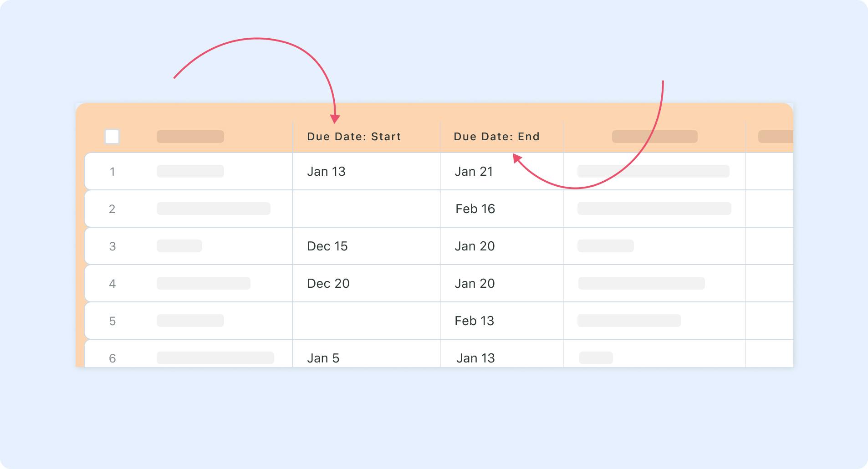Select the Feb 13 end date cell

tap(502, 321)
